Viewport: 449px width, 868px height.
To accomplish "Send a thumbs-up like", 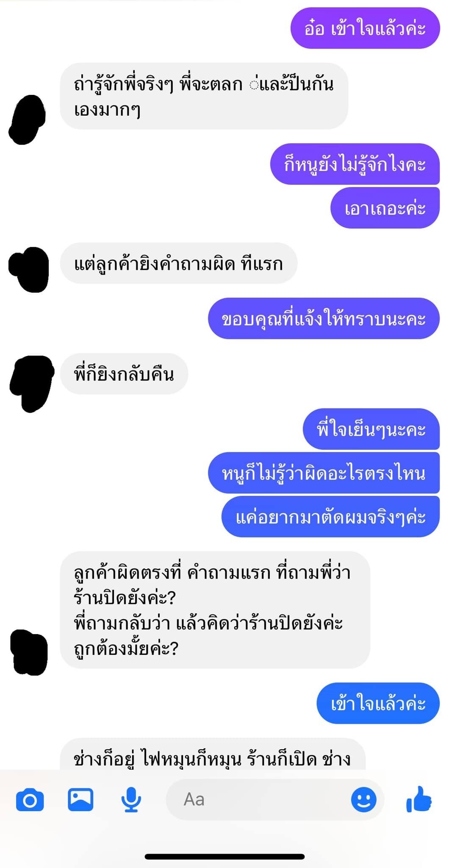I will point(419,799).
